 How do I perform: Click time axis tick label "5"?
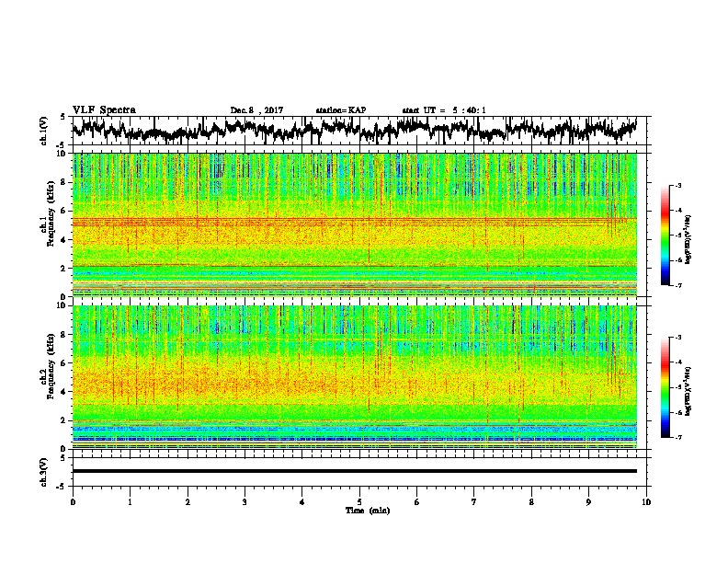coord(359,502)
